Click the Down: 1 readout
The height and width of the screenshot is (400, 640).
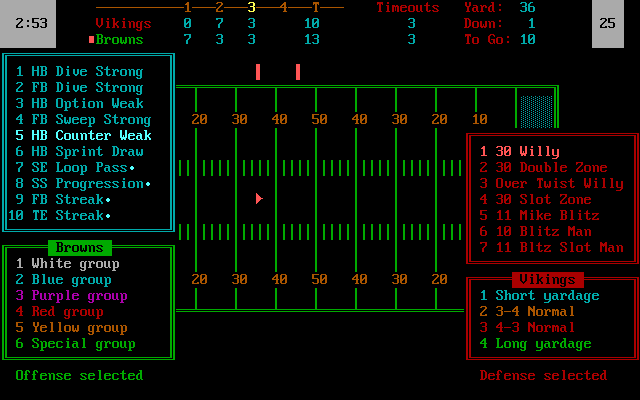click(500, 24)
